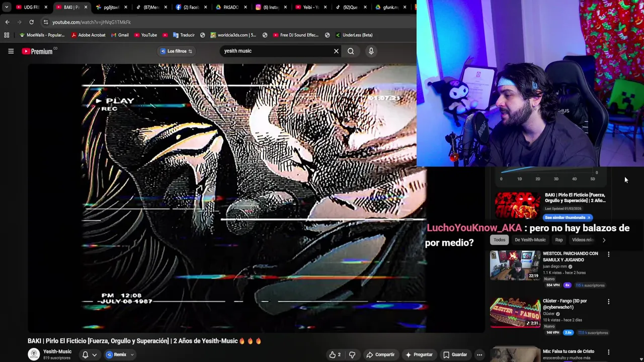Select the 'Rap' filter chip
This screenshot has width=644, height=362.
(558, 240)
